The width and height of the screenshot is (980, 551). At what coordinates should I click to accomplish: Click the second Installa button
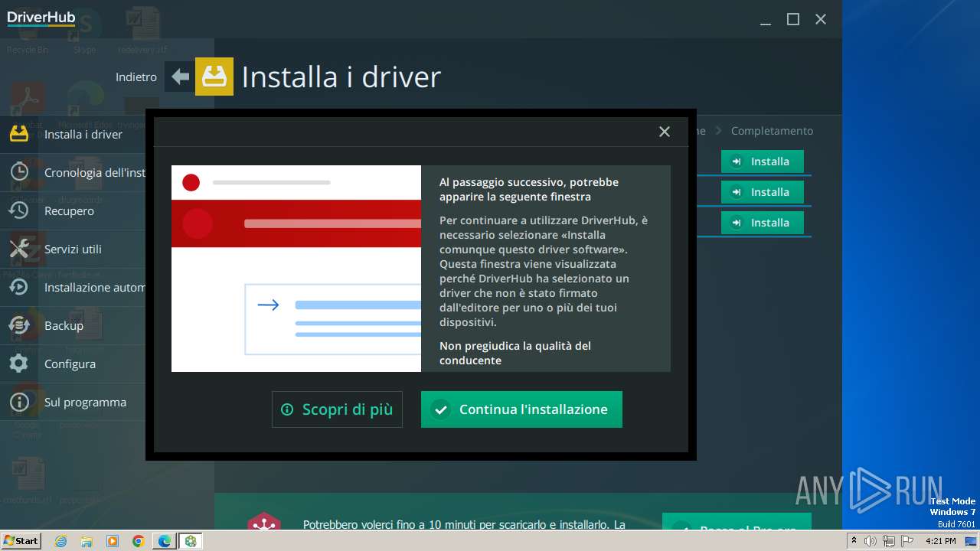click(x=762, y=192)
